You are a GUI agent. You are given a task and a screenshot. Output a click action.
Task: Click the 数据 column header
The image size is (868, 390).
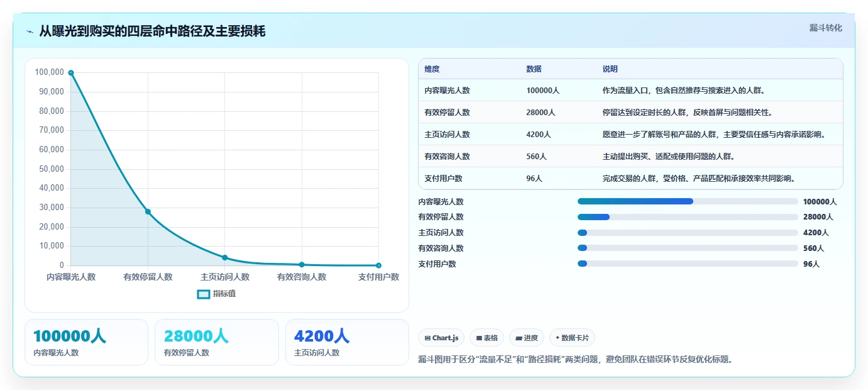coord(534,69)
